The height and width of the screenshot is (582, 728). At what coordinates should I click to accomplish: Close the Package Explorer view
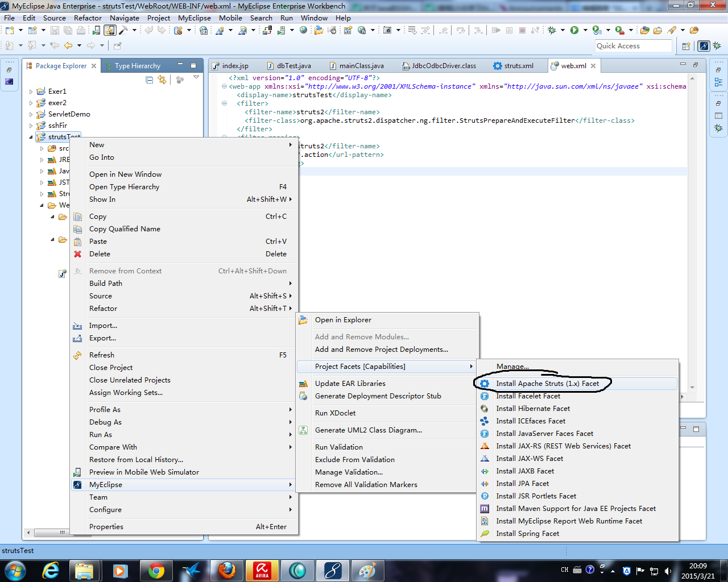pos(94,66)
